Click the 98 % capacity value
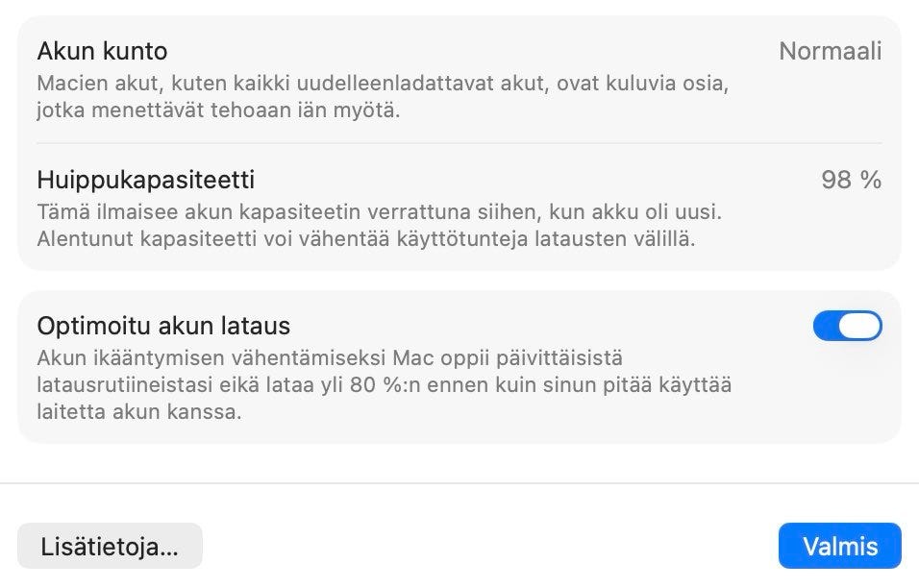Viewport: 919px width, 588px height. (851, 180)
